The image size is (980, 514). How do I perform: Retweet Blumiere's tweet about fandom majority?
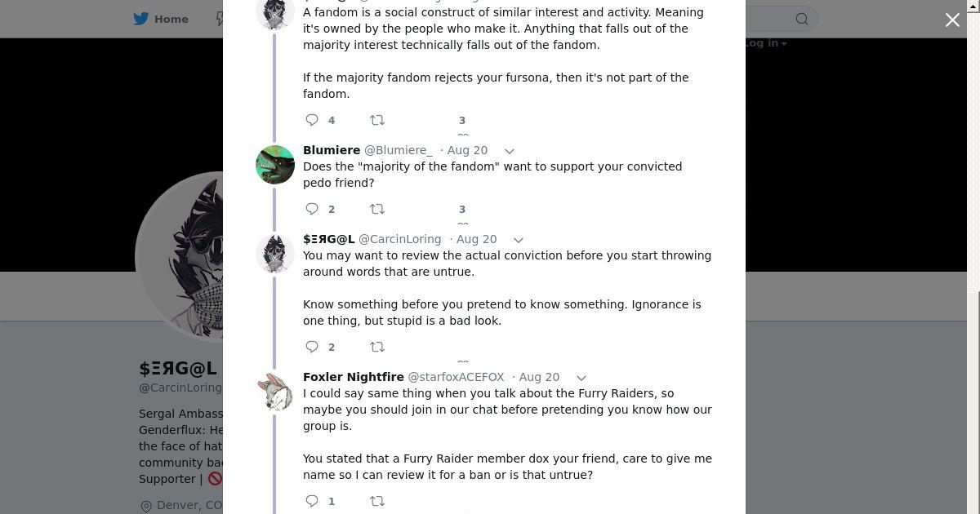pyautogui.click(x=377, y=209)
